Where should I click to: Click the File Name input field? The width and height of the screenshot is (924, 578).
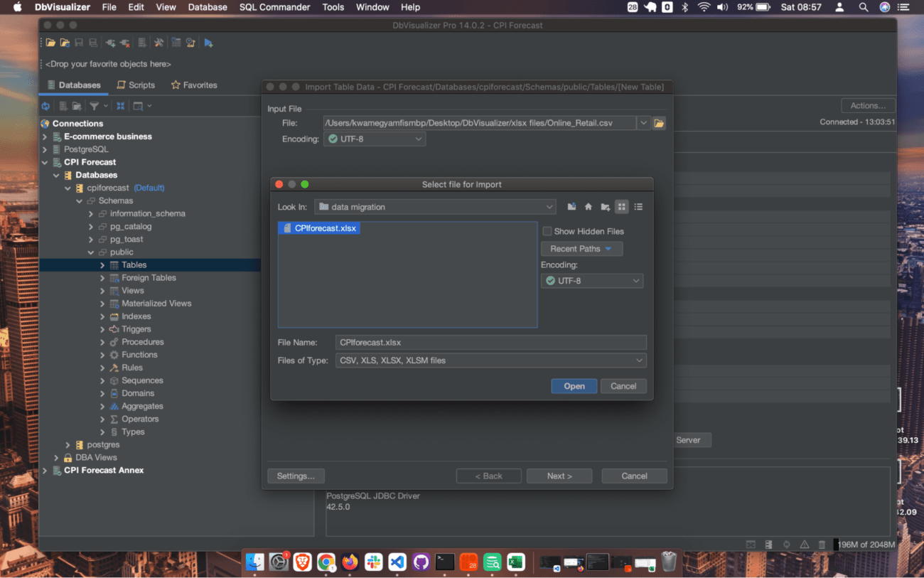pos(490,343)
